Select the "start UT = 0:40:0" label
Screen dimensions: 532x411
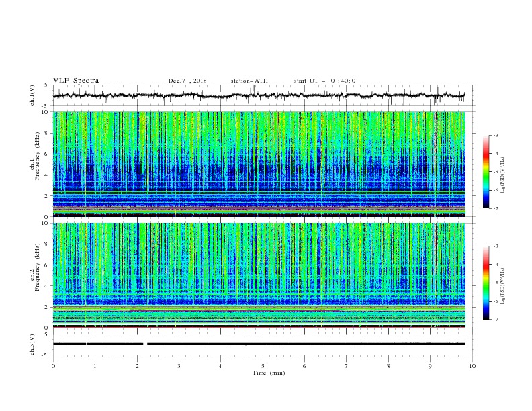pyautogui.click(x=324, y=81)
